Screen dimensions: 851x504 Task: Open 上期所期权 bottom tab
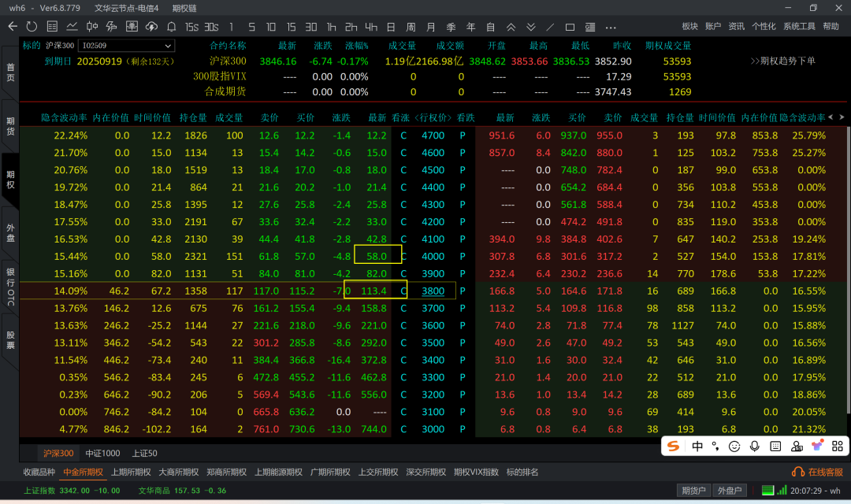coord(131,472)
